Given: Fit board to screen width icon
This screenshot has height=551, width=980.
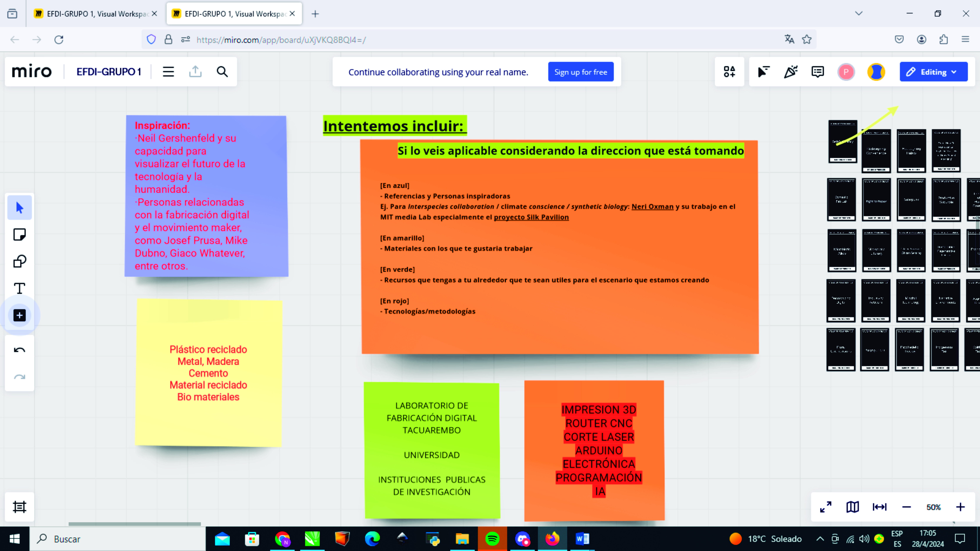Looking at the screenshot, I should (x=880, y=507).
